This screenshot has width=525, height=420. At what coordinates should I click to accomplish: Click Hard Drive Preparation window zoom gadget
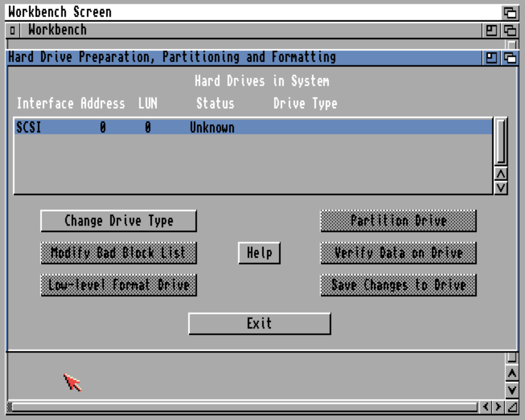point(491,58)
